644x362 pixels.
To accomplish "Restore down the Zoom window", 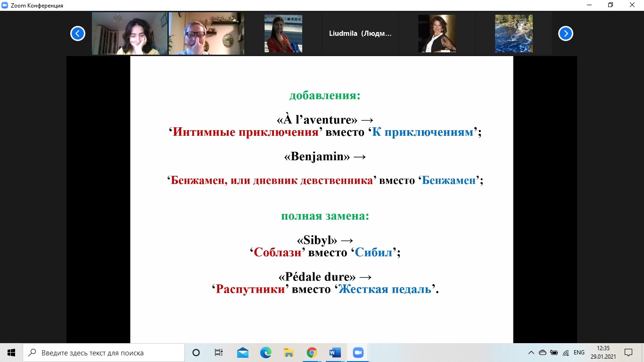I will (x=611, y=5).
